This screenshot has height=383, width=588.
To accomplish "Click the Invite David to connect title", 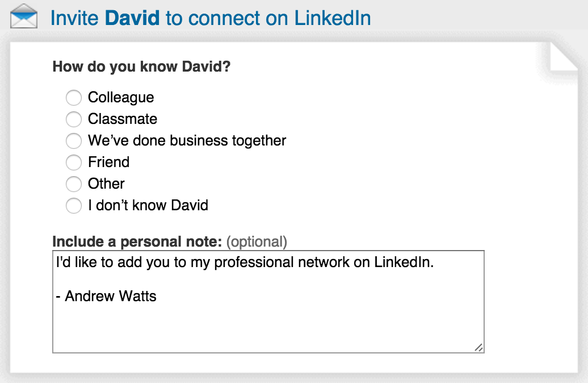I will pos(211,18).
